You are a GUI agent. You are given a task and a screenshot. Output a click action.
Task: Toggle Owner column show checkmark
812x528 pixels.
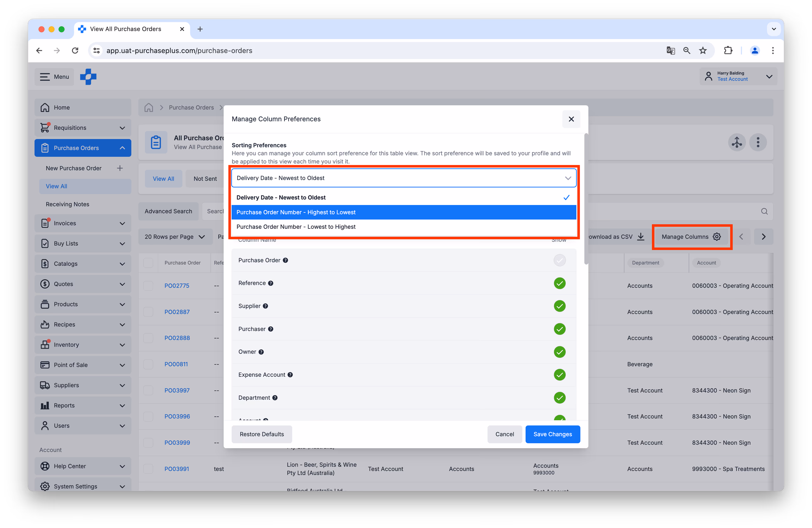coord(560,352)
